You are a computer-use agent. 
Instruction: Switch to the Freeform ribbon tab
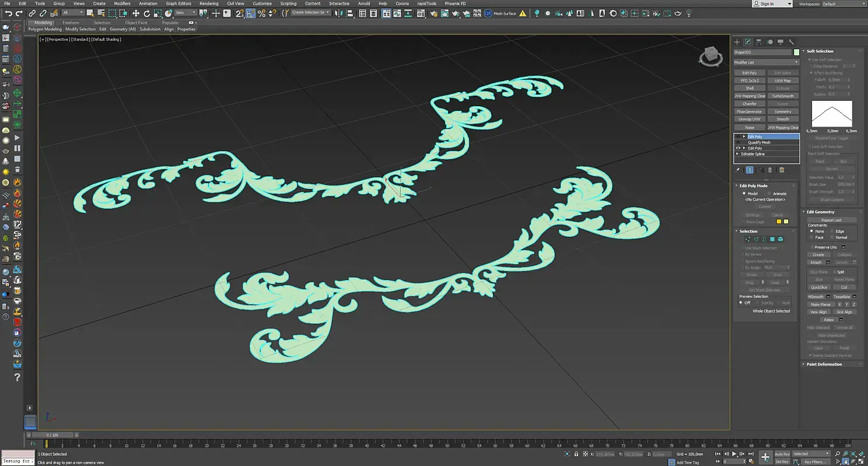(71, 23)
